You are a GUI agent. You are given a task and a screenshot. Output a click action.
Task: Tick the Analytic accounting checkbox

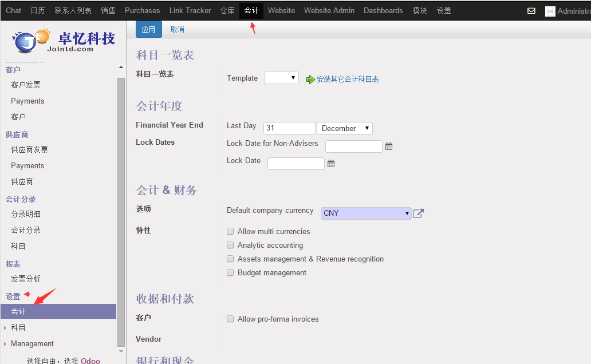pos(230,246)
